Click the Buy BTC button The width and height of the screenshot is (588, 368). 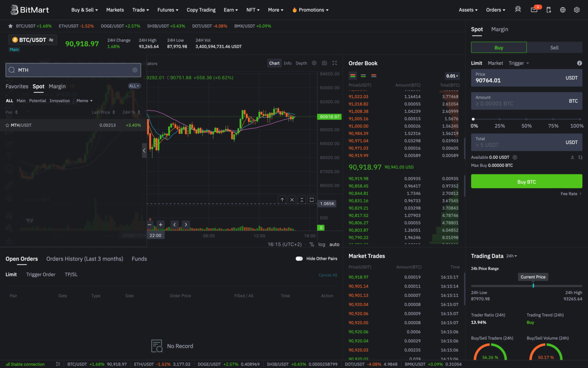coord(526,181)
